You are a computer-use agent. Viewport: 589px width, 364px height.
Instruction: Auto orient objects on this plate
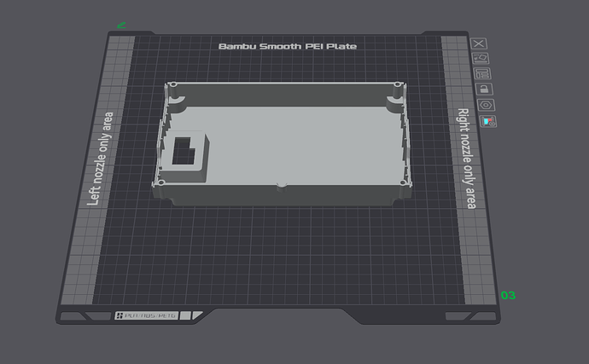pyautogui.click(x=481, y=59)
